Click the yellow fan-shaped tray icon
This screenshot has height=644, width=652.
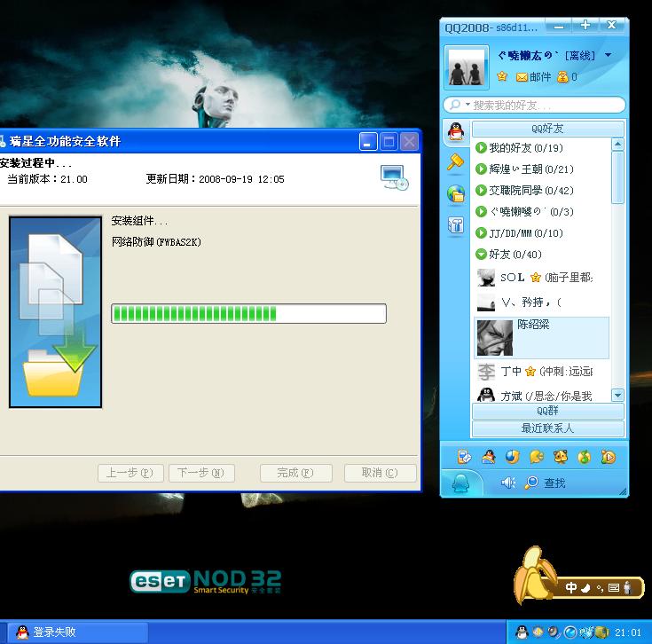point(538,632)
